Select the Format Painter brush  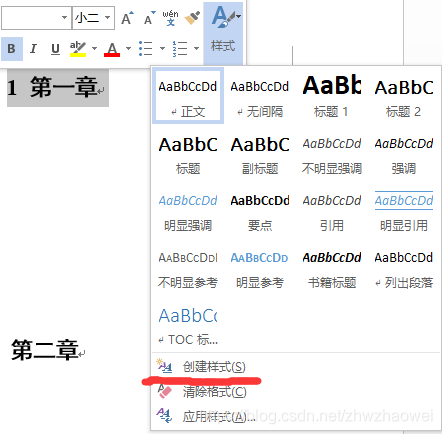[x=192, y=18]
